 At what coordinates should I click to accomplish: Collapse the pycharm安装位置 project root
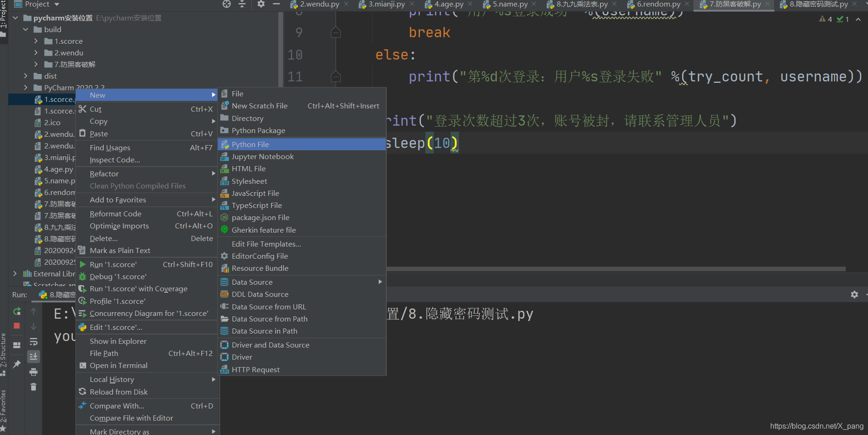click(x=15, y=18)
